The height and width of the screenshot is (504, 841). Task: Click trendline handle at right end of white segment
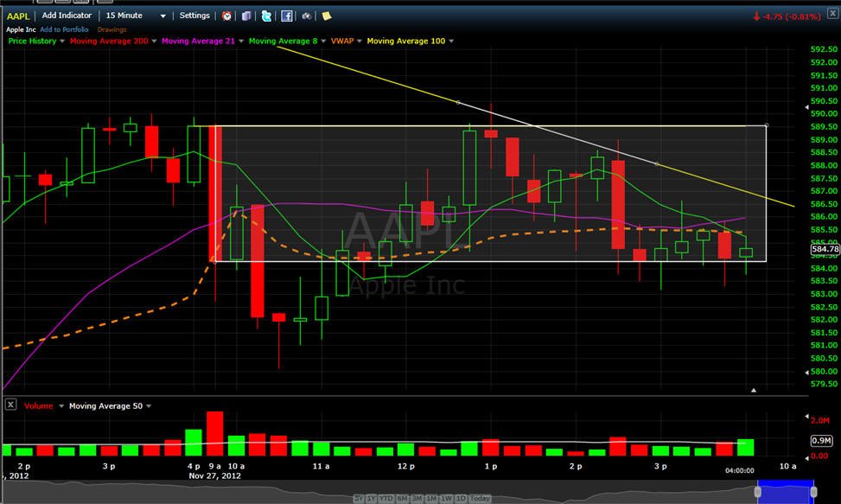[x=657, y=163]
